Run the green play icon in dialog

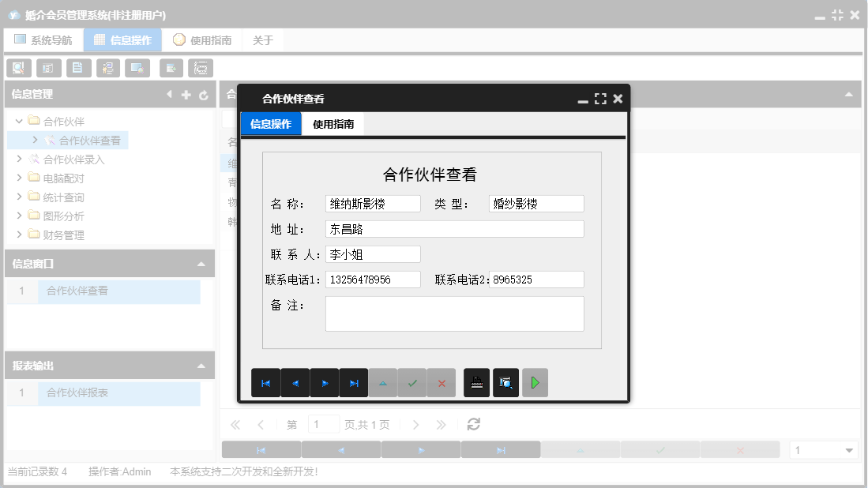click(x=535, y=383)
